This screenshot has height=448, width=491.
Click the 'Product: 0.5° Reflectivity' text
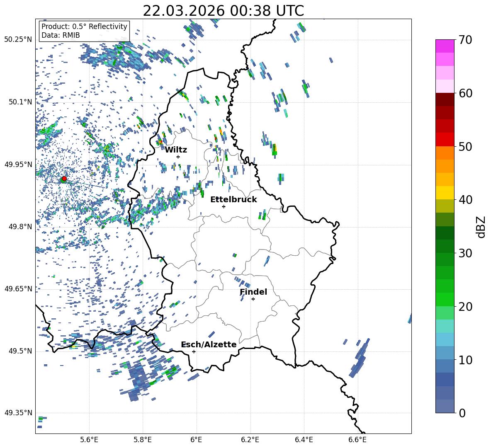84,27
